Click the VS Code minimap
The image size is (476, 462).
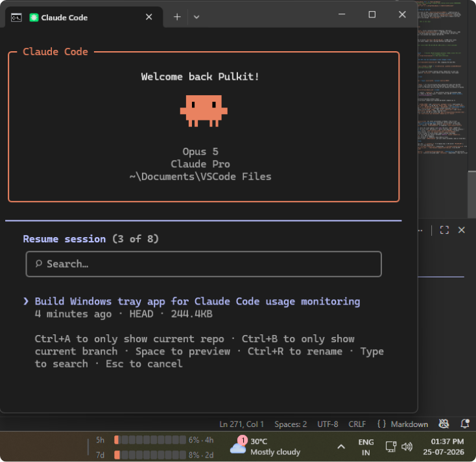(x=443, y=79)
